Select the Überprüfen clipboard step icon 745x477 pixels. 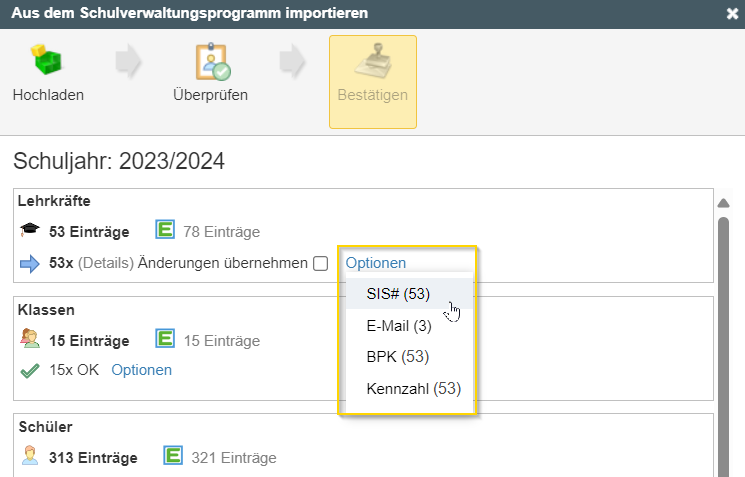213,62
